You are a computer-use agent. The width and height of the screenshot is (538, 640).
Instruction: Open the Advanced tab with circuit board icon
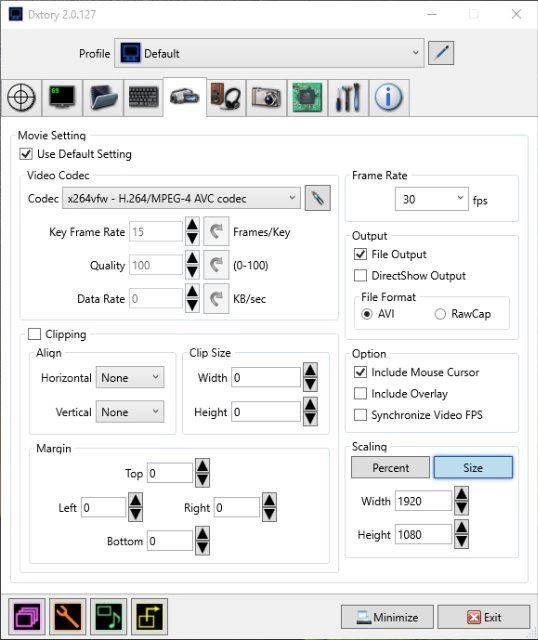pos(307,98)
